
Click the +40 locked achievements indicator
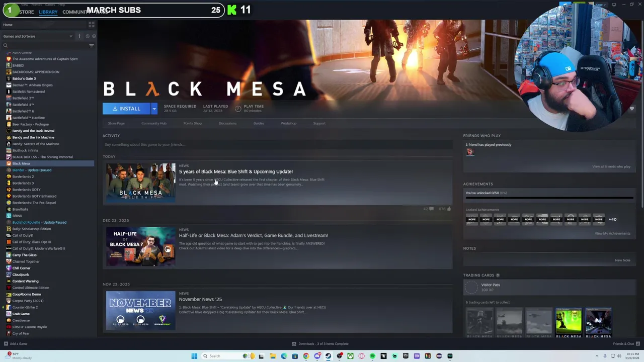[x=612, y=219]
